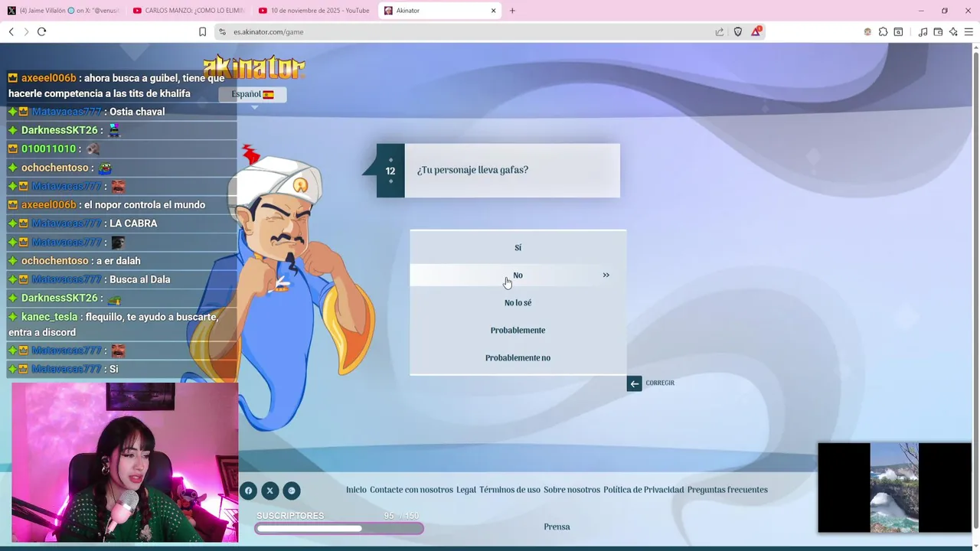The height and width of the screenshot is (551, 980).
Task: Choose the No lo sé answer
Action: pyautogui.click(x=518, y=303)
